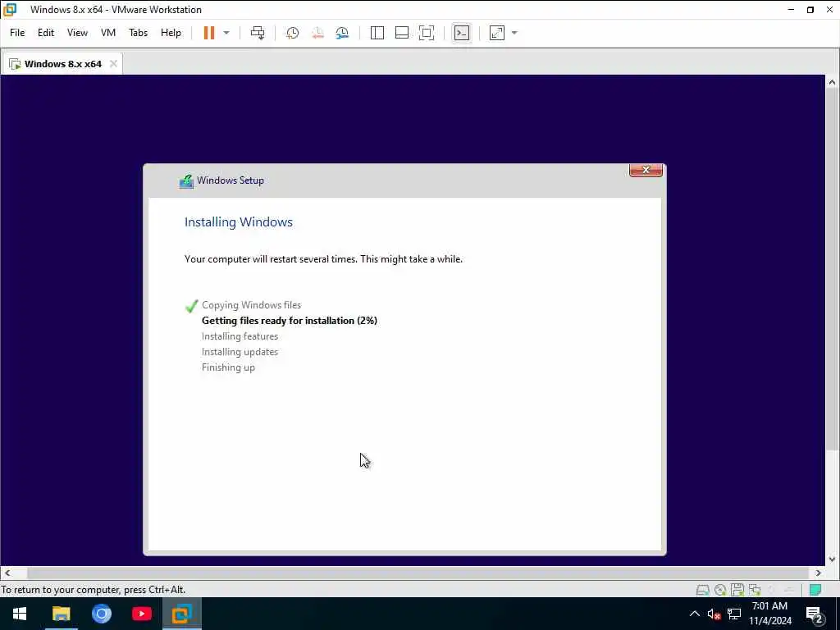Click 'Installing features' step text
This screenshot has height=630, width=840.
[x=240, y=336]
